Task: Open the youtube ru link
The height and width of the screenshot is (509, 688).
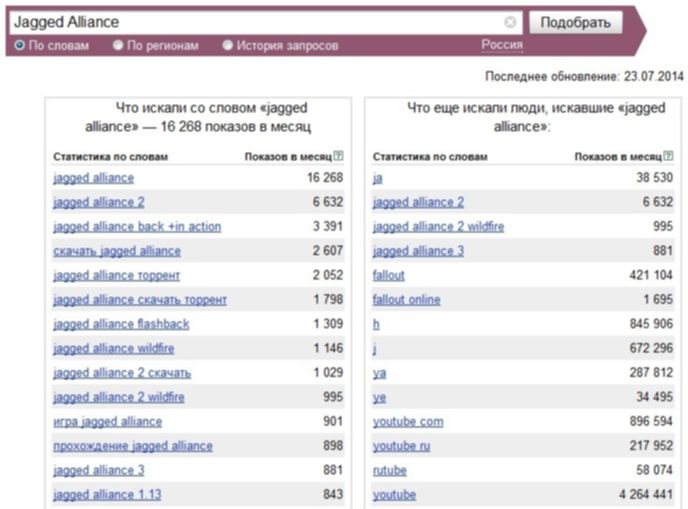Action: coord(401,446)
